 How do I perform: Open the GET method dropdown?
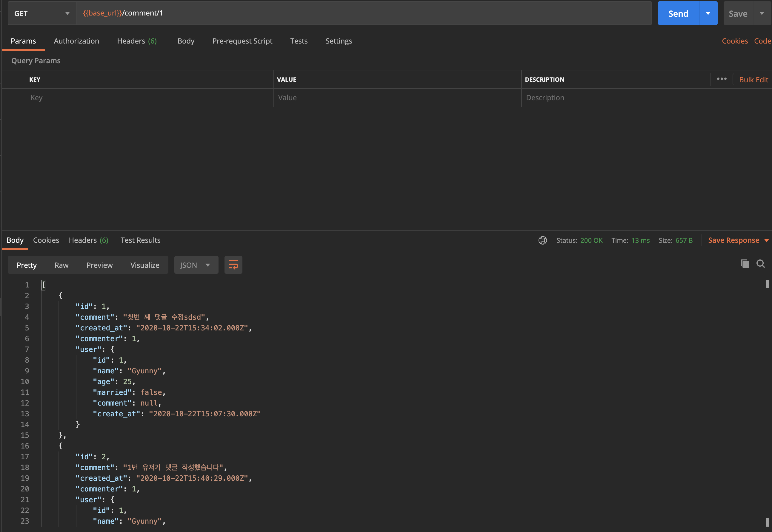(42, 13)
